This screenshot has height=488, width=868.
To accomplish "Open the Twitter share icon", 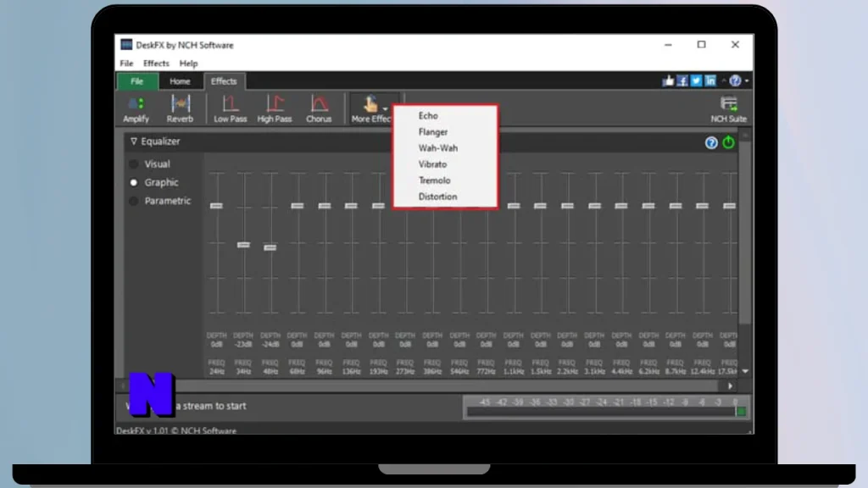I will [697, 80].
